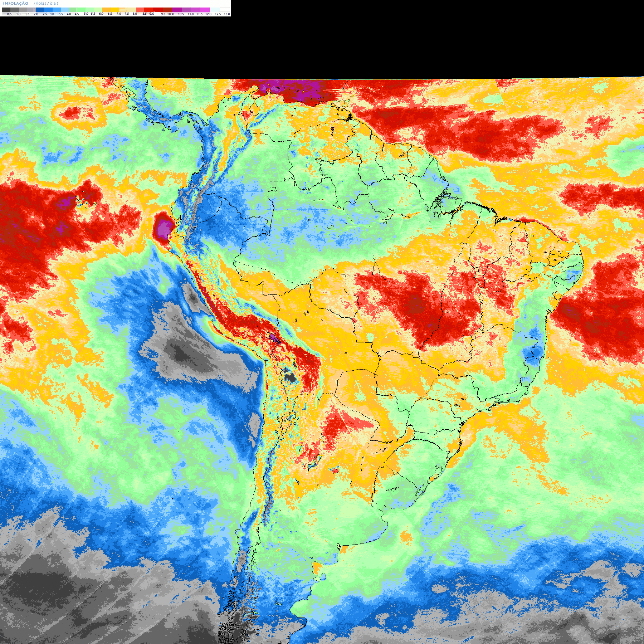Click the 7.5 legend value
The height and width of the screenshot is (644, 644).
[x=127, y=14]
